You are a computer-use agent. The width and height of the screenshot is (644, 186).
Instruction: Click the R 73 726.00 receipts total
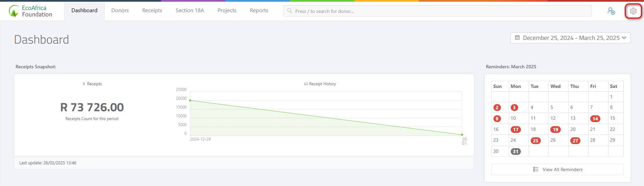[x=92, y=107]
